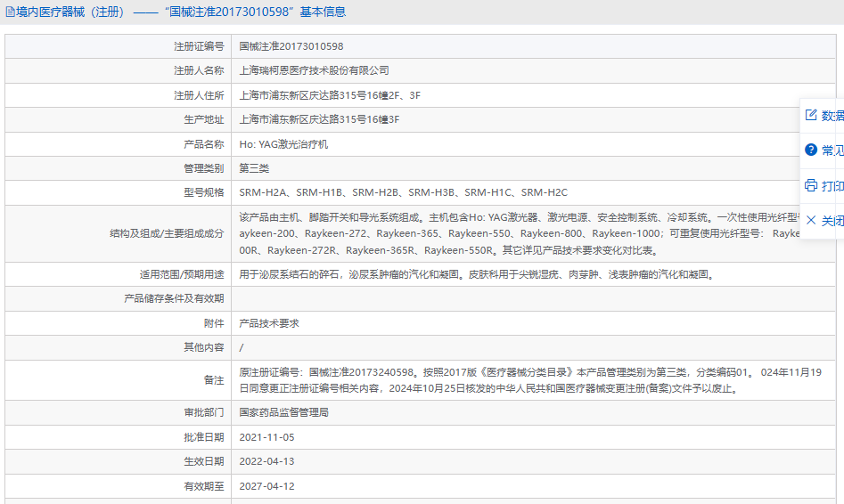Click model spec value SRM-H2A、SRM-H1B list

(x=403, y=192)
